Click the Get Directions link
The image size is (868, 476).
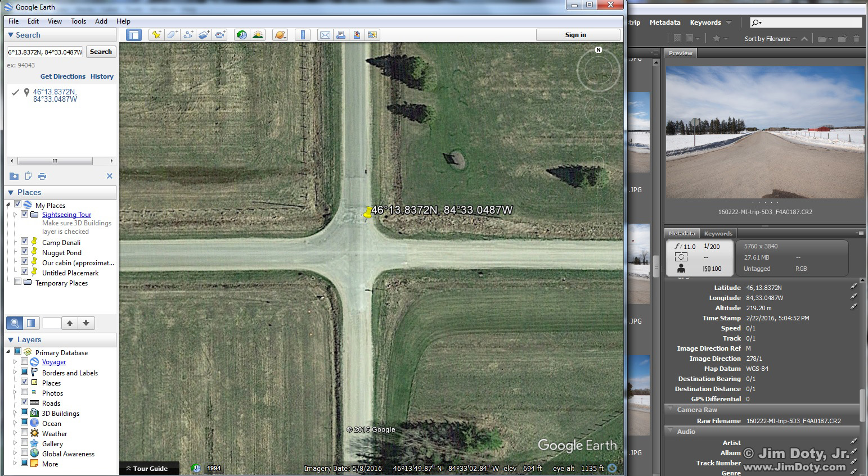62,76
